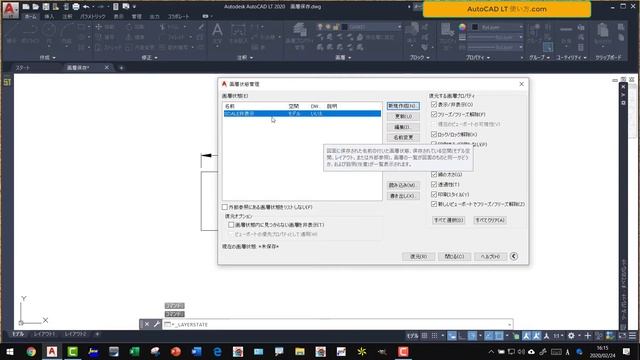Click the plus annotation monitor icon in status bar

click(x=588, y=336)
